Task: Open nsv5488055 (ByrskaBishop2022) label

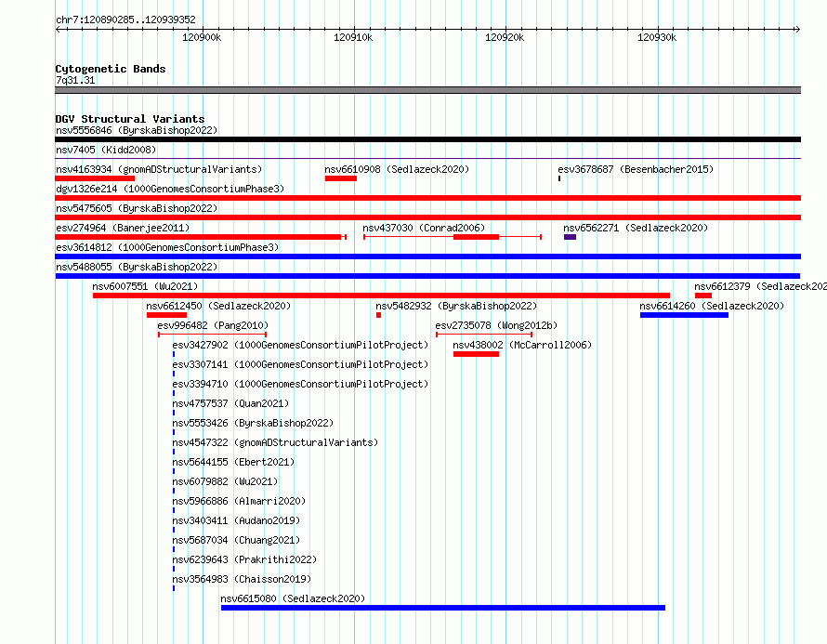Action: pos(137,267)
